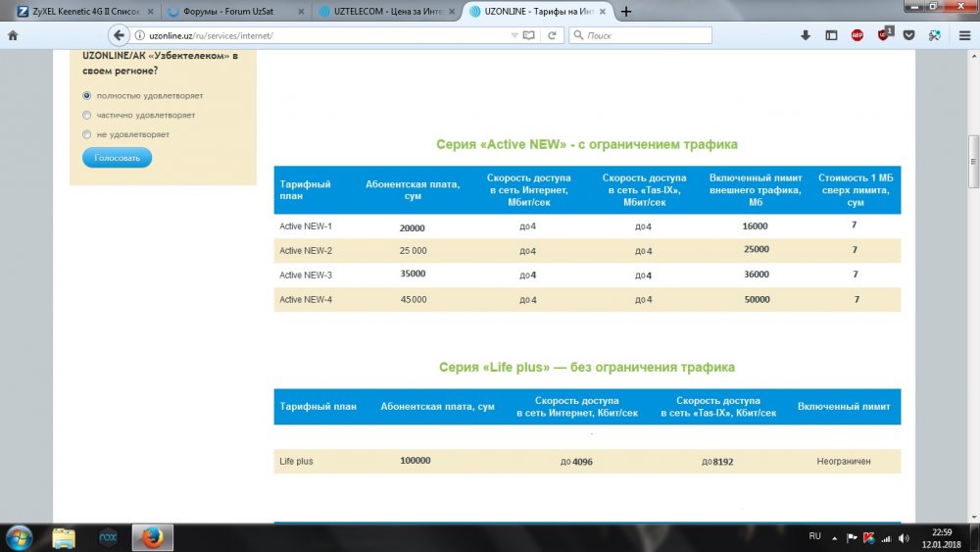Viewport: 980px width, 552px height.
Task: Click the 'Life plus' plan name
Action: click(x=296, y=462)
